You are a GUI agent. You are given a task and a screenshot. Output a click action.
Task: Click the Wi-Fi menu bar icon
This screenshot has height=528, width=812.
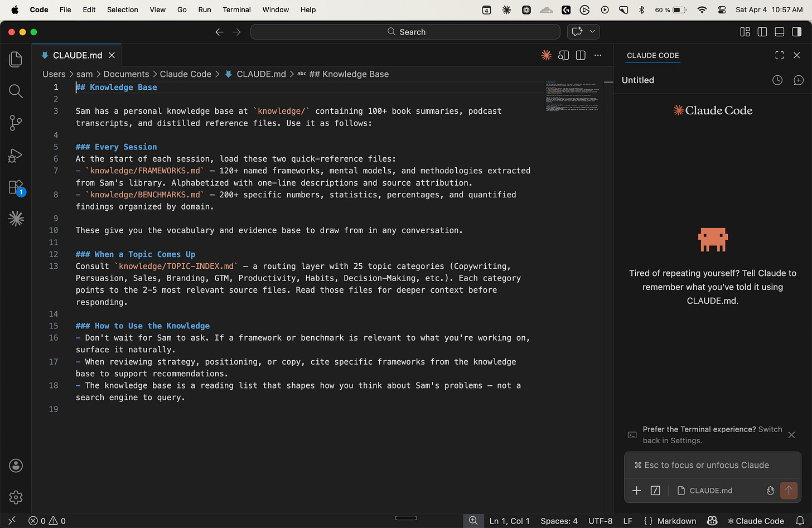702,9
